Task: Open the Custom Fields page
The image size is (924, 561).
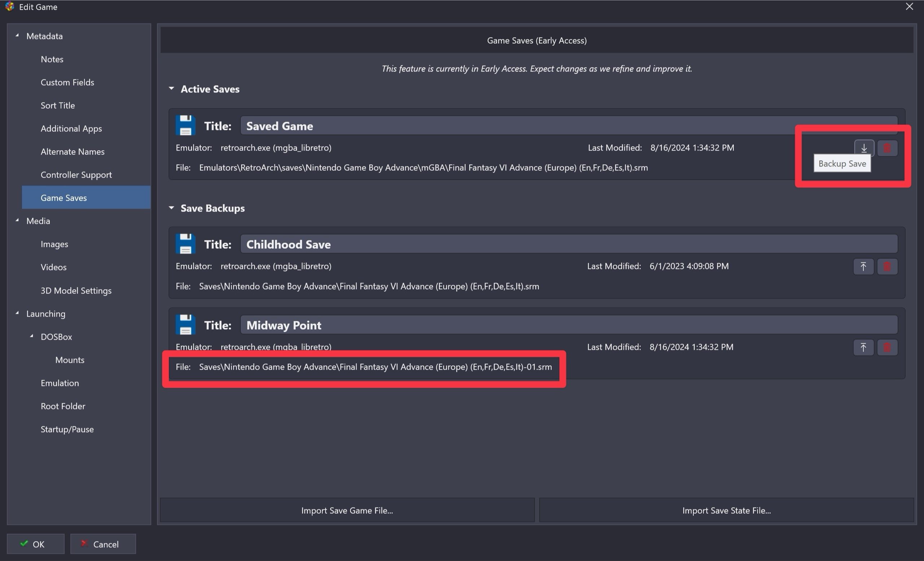Action: click(67, 82)
